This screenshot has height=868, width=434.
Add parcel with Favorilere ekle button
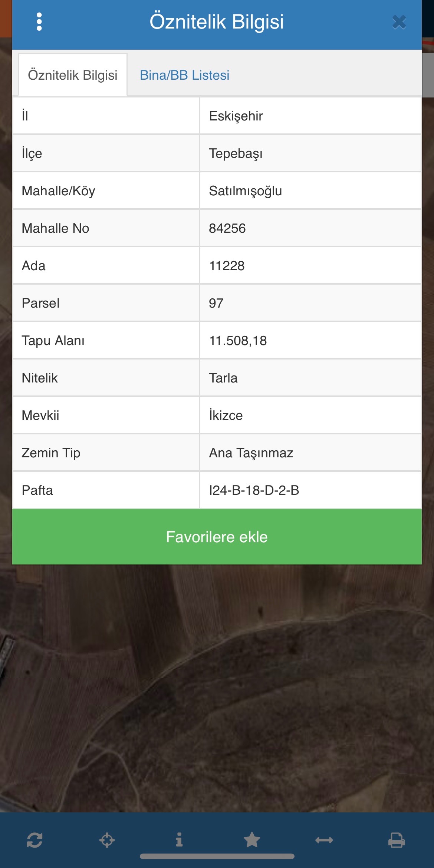click(x=217, y=537)
